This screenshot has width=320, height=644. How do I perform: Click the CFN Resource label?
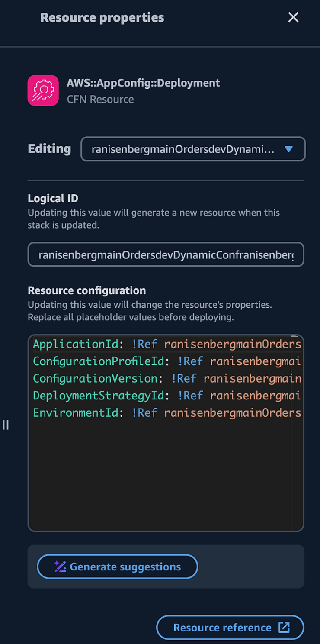coord(100,99)
